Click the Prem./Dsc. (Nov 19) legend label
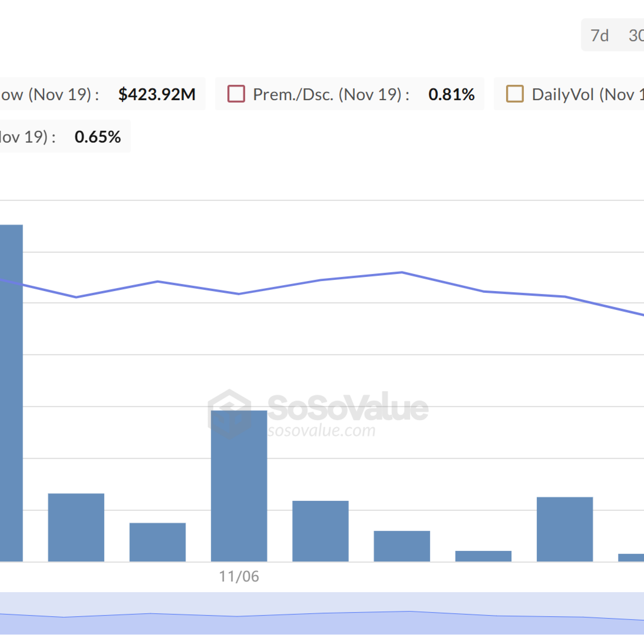Viewport: 644px width, 644px height. click(x=331, y=94)
